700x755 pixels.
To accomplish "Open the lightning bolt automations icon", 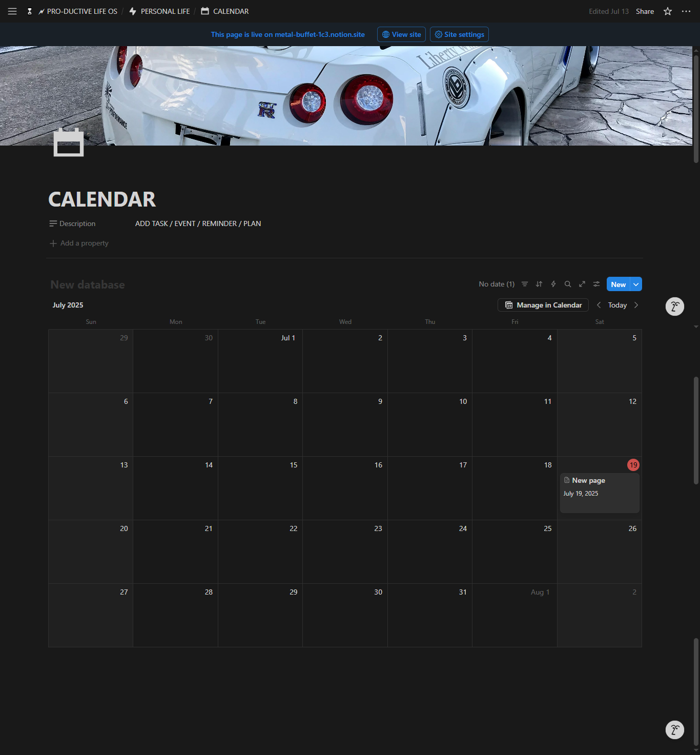I will 553,284.
